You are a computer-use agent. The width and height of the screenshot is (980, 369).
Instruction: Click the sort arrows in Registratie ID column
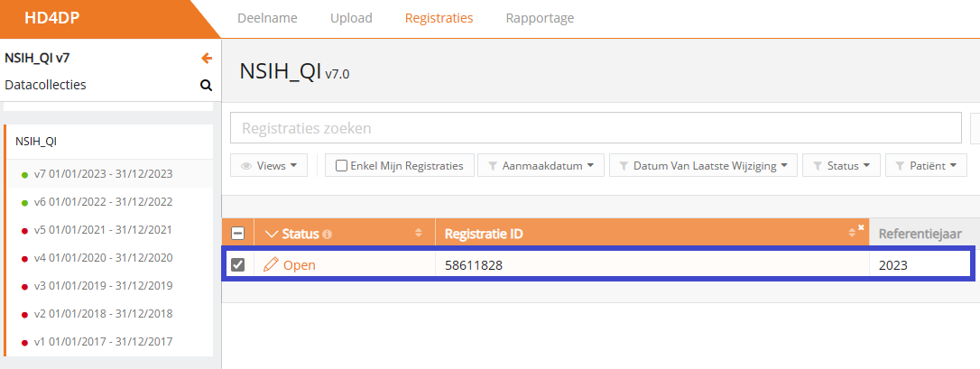[x=853, y=235]
